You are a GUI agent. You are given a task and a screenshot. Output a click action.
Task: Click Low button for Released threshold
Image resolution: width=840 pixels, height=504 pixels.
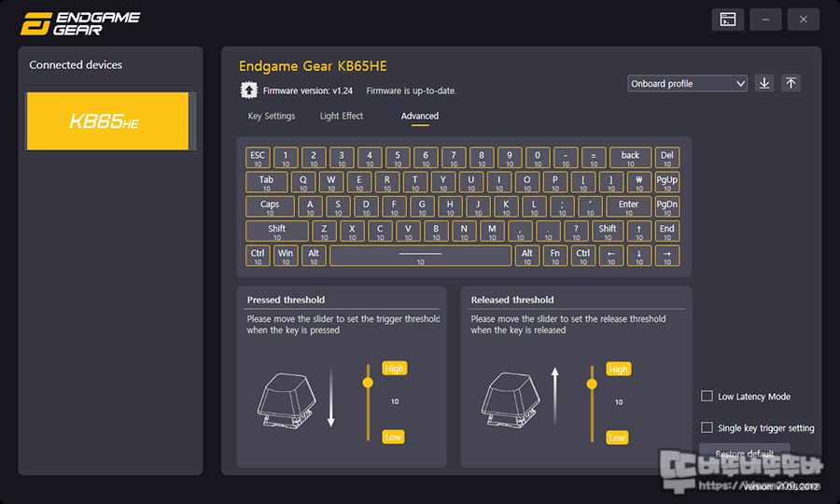[x=617, y=438]
